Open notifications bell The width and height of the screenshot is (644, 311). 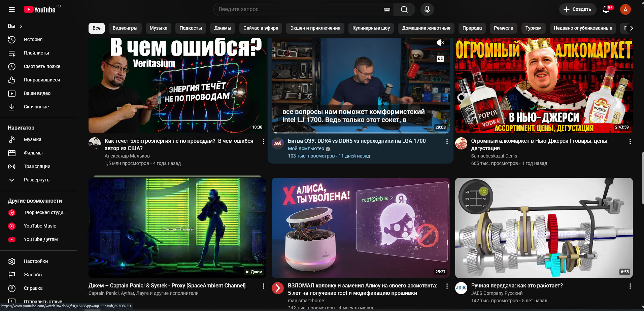(x=606, y=9)
